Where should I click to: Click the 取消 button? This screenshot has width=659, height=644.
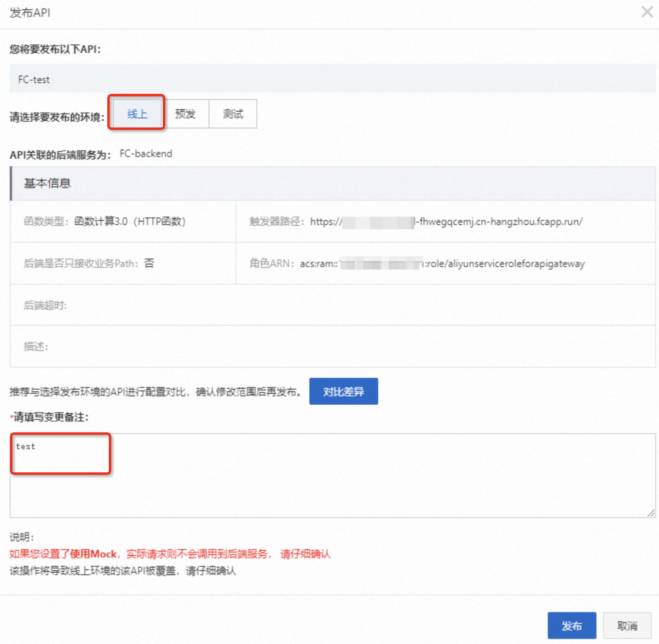627,626
